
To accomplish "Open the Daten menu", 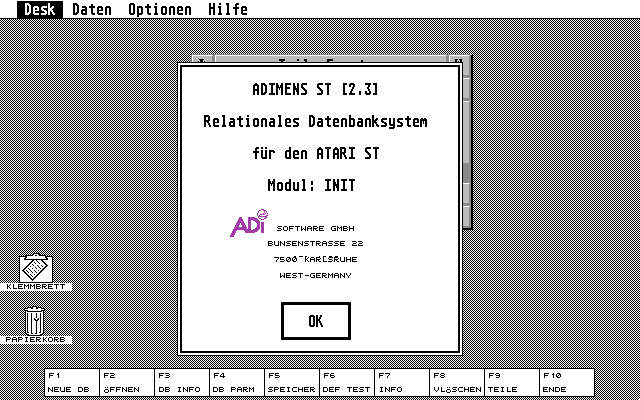I will (x=91, y=9).
